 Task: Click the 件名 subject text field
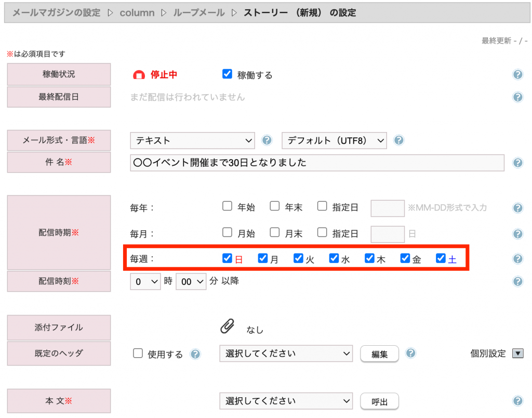click(317, 163)
